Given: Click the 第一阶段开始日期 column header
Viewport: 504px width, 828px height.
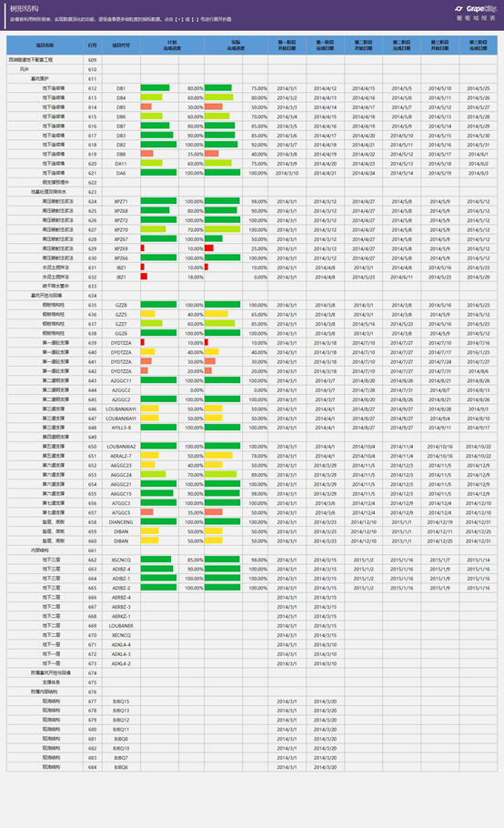Looking at the screenshot, I should 287,45.
